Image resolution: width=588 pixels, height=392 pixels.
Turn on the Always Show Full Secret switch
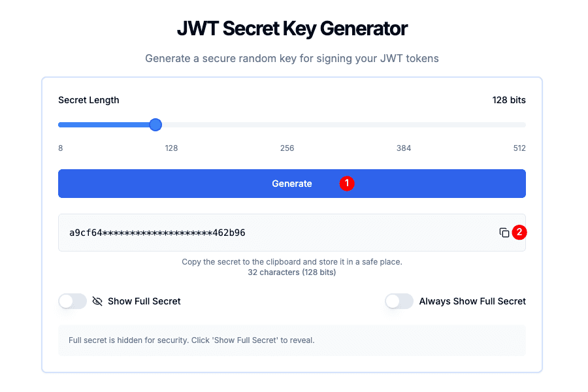pyautogui.click(x=399, y=301)
